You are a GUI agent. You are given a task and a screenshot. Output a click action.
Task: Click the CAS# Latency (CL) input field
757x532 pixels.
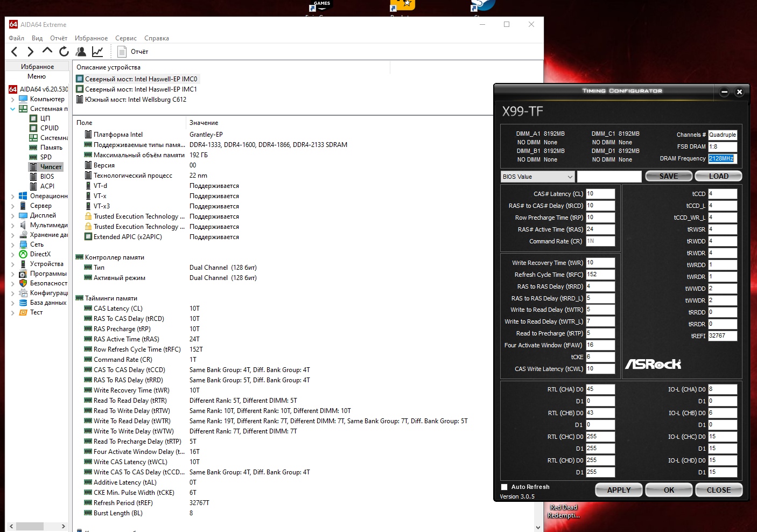pyautogui.click(x=600, y=194)
